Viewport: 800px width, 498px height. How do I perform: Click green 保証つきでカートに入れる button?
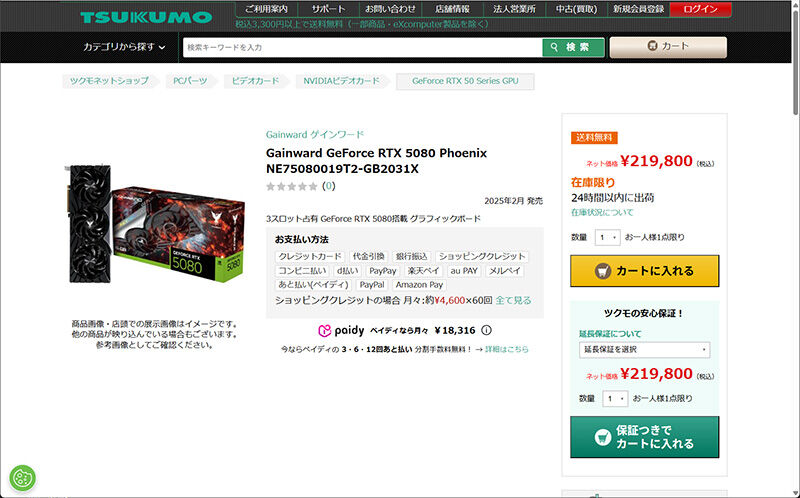[644, 437]
